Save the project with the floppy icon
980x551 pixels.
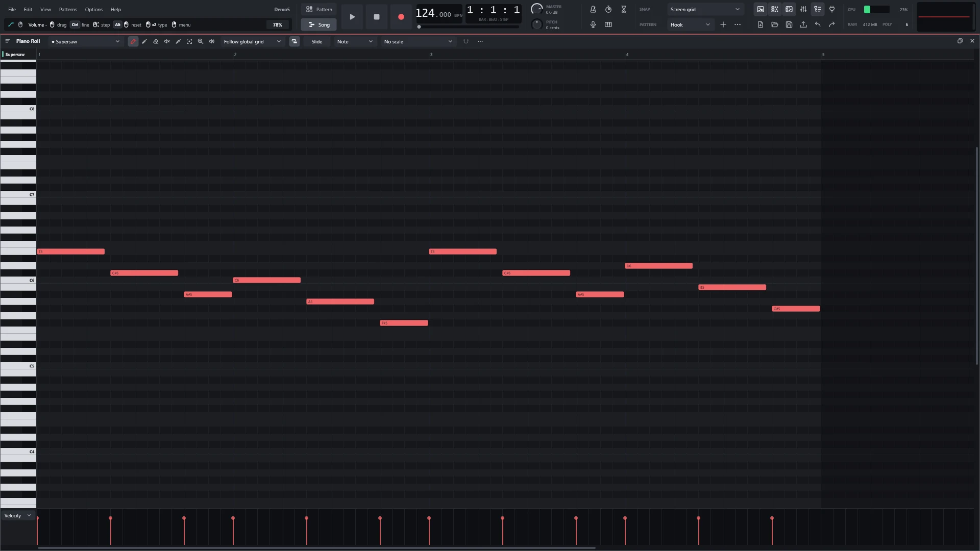click(789, 24)
